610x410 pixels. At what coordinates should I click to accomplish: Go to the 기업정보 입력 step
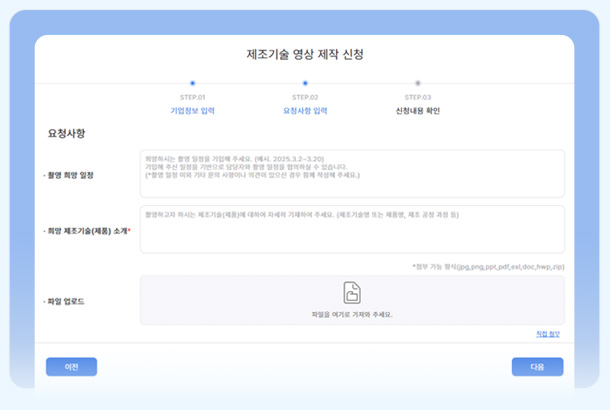click(192, 111)
